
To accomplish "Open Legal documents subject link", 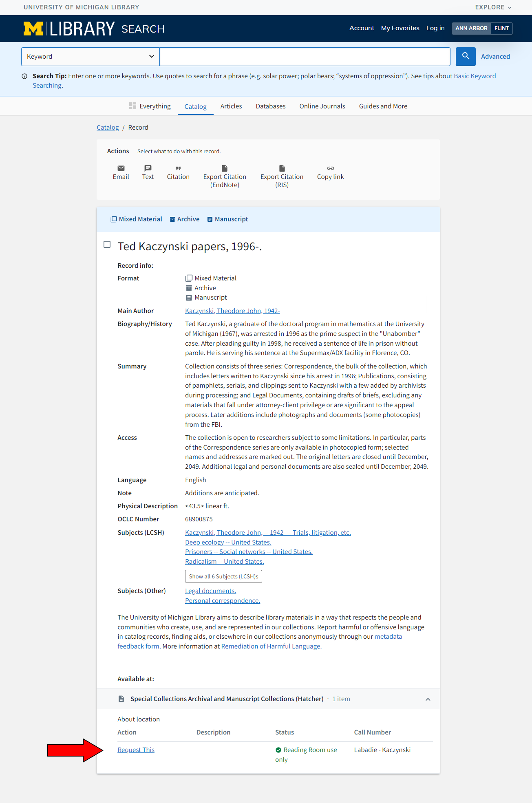I will coord(210,591).
